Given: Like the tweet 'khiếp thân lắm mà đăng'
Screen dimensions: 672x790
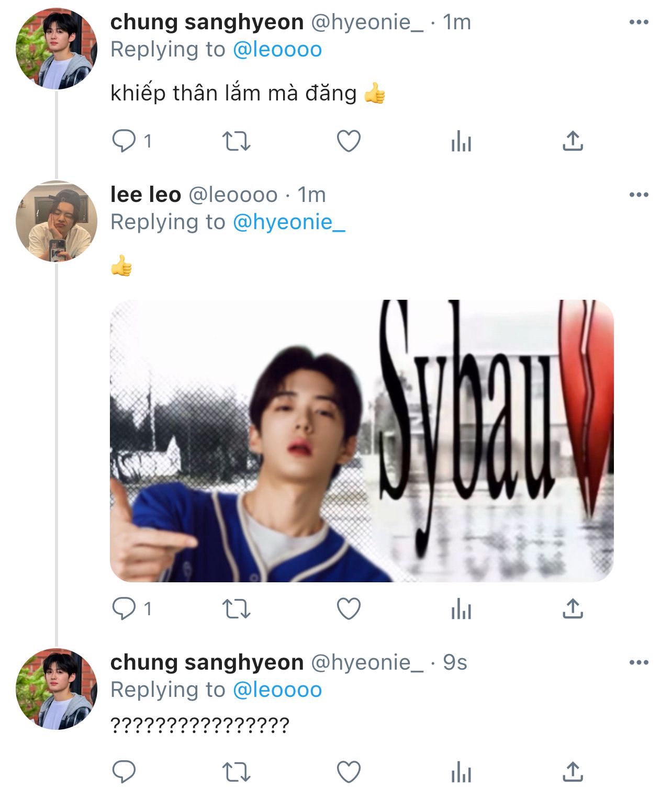Looking at the screenshot, I should pyautogui.click(x=349, y=141).
